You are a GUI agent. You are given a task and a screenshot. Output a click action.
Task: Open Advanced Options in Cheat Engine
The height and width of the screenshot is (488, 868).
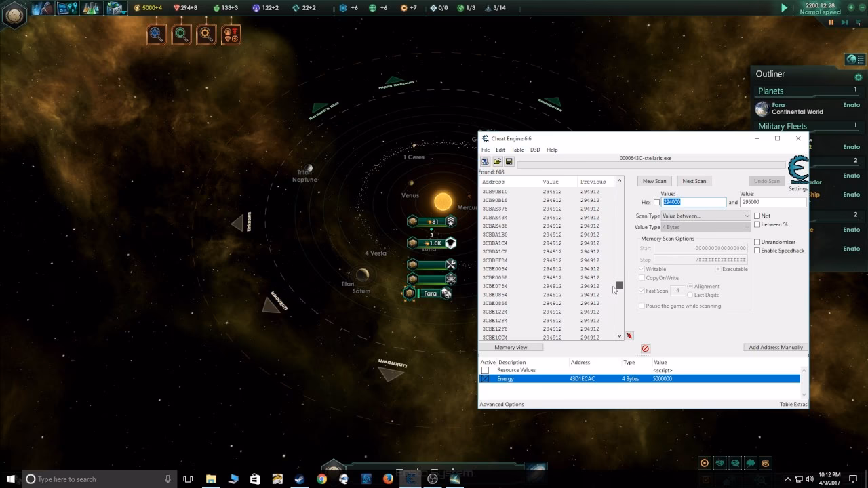click(x=502, y=404)
